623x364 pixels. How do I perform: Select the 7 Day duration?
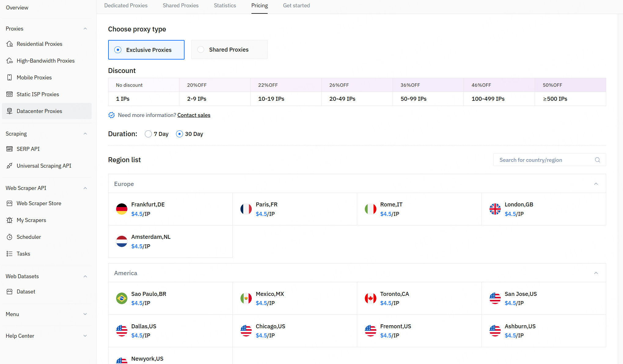click(x=148, y=134)
